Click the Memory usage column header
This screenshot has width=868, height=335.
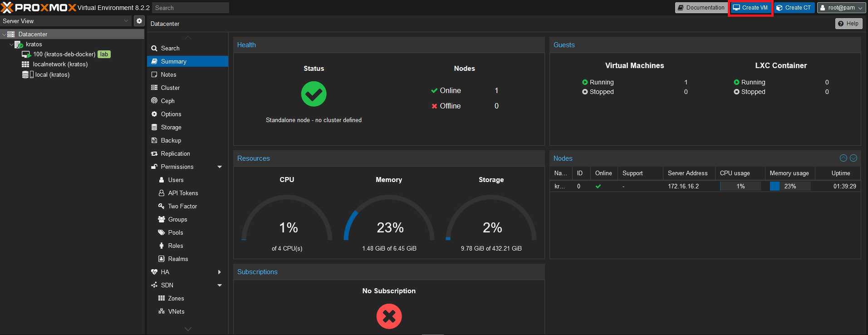[790, 173]
